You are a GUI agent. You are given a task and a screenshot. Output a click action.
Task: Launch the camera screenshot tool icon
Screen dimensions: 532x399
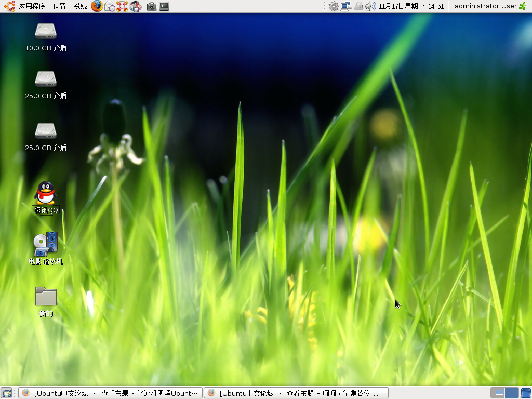tap(152, 6)
